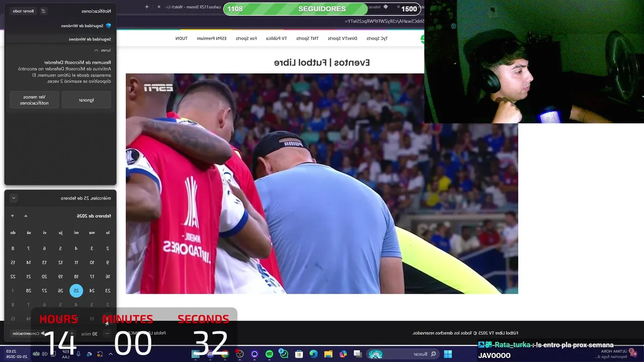Increase focus session time with plus

click(71, 333)
